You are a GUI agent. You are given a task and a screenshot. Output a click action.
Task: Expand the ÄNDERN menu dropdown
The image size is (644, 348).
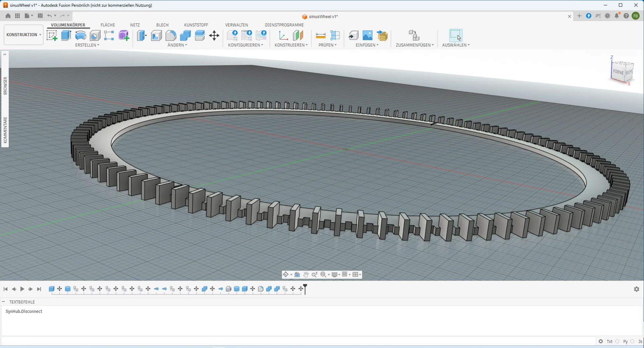coord(177,45)
